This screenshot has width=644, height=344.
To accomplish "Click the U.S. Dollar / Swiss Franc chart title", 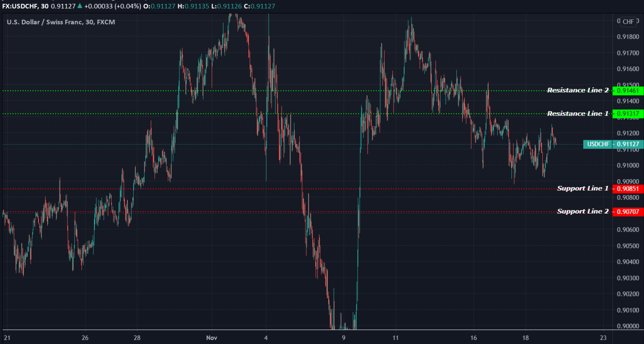I will [61, 22].
